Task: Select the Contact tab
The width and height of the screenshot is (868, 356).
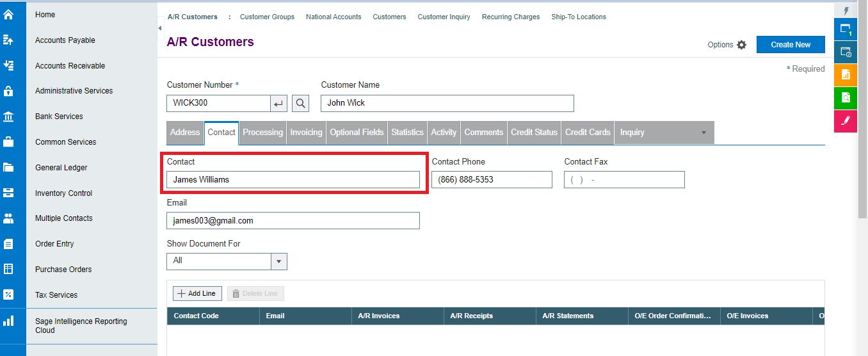Action: (221, 133)
